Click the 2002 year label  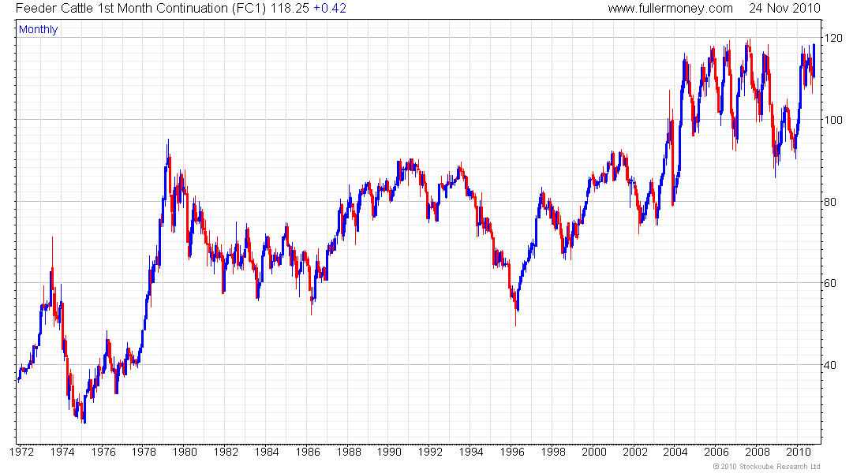tap(635, 452)
